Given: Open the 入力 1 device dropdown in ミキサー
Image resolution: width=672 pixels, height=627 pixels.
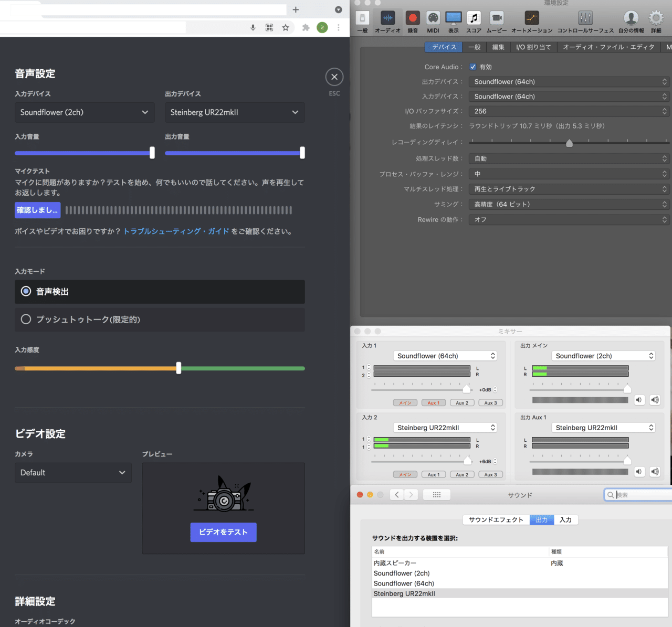Looking at the screenshot, I should click(445, 356).
